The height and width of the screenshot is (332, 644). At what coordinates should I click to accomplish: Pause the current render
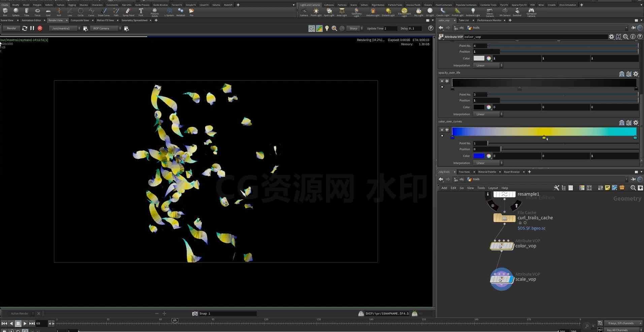32,28
